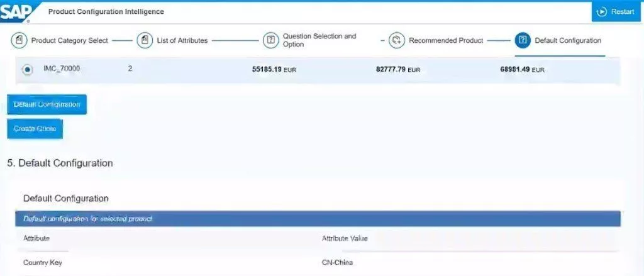
Task: Click the price 68981.49 EUR
Action: tap(522, 69)
